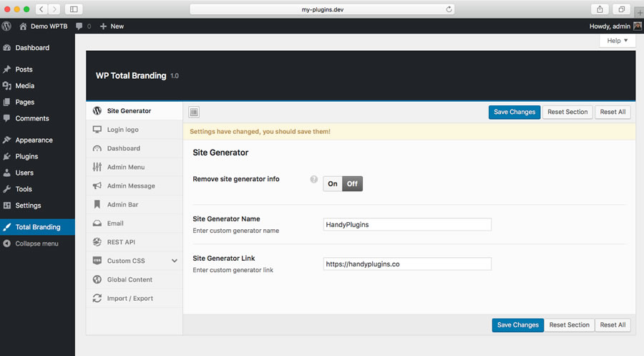Click Demo WPTB site name link
644x356 pixels.
click(49, 27)
